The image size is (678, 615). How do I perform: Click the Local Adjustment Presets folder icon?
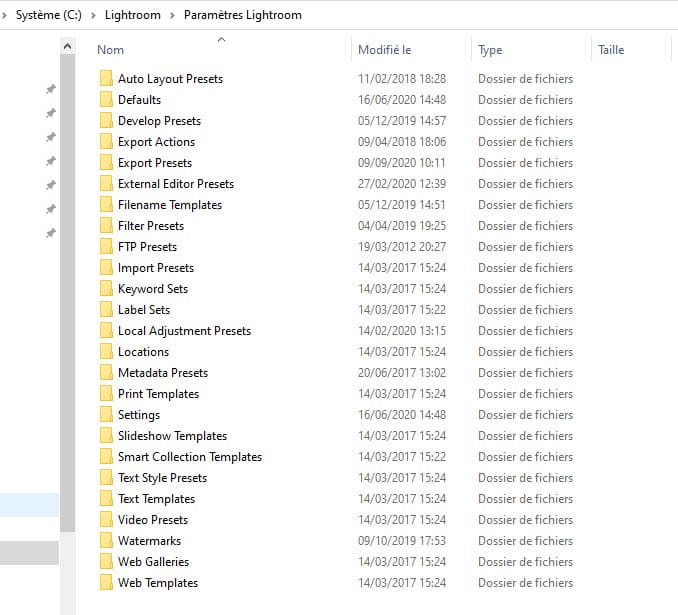coord(106,330)
